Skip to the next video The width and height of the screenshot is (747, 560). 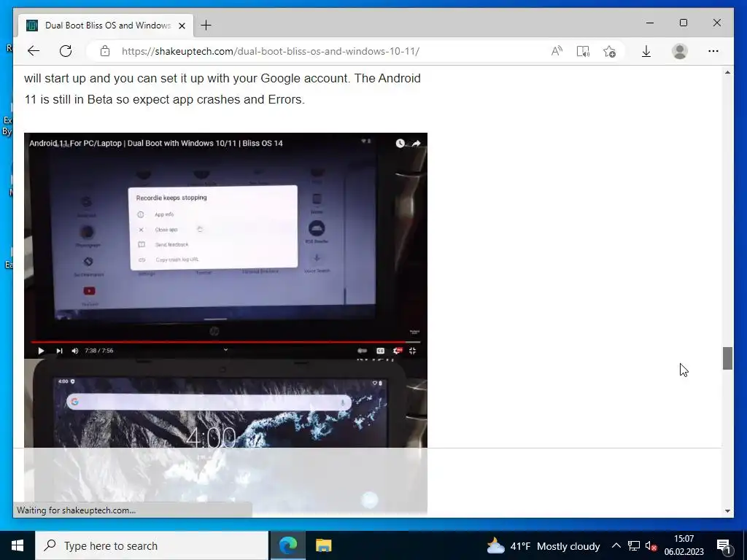point(59,351)
